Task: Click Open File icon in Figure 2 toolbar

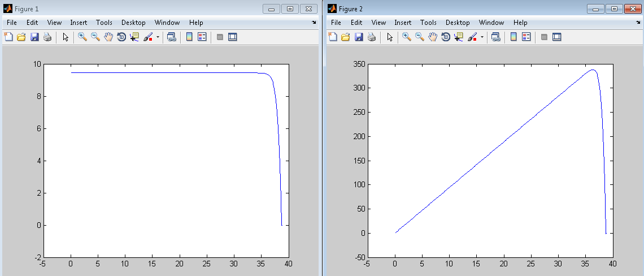Action: click(x=346, y=37)
